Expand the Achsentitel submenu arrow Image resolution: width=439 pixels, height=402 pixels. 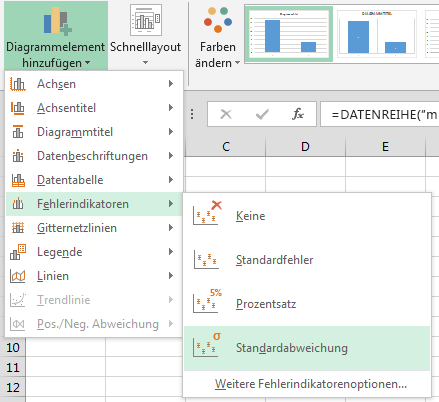pyautogui.click(x=171, y=108)
